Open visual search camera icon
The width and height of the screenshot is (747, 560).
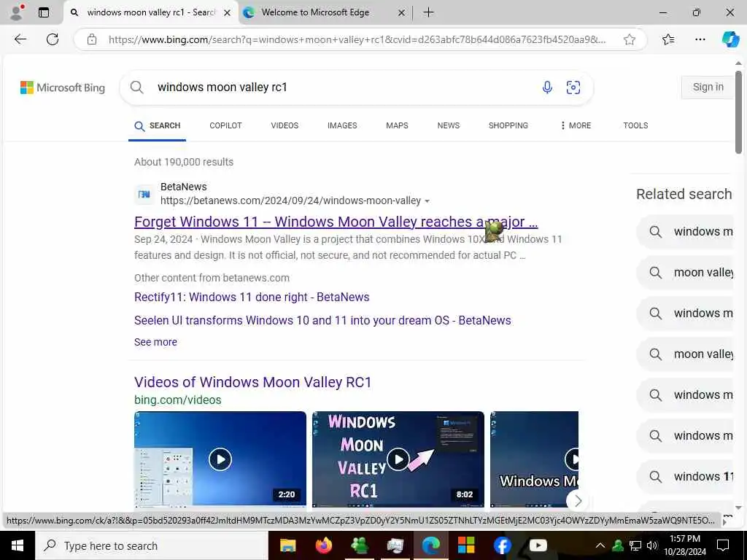click(573, 87)
